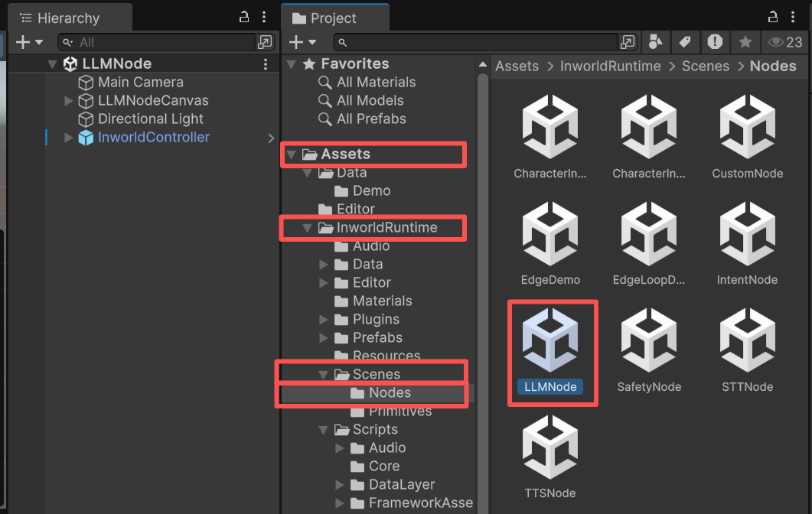Click Assets in the breadcrumb path
The width and height of the screenshot is (812, 514).
point(517,67)
